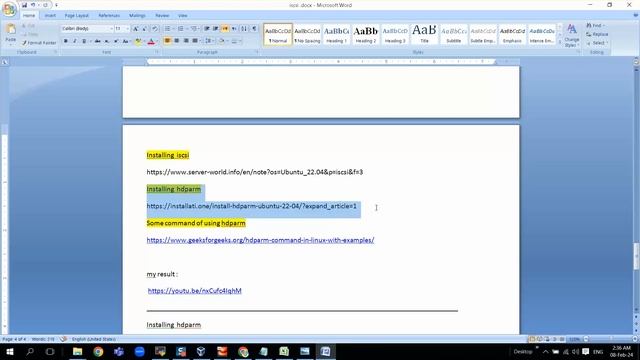Expand the Styles gallery more arrow
The image size is (640, 360).
[x=560, y=42]
